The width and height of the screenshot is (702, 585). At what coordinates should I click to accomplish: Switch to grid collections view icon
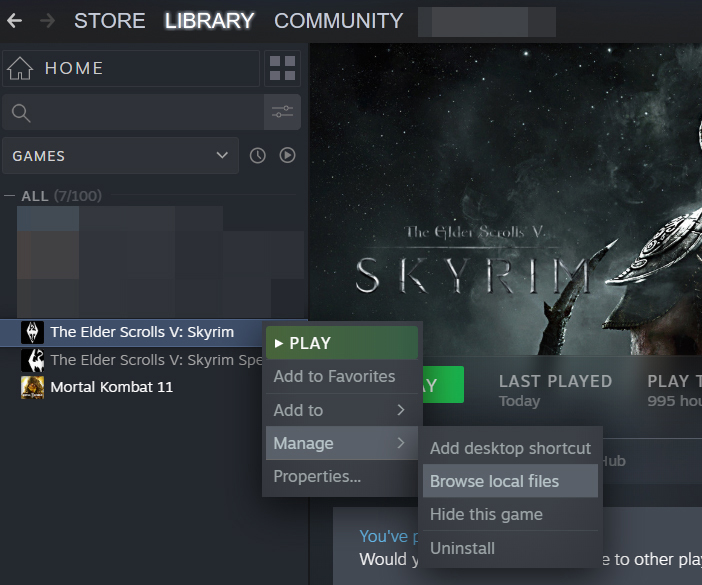[x=283, y=68]
